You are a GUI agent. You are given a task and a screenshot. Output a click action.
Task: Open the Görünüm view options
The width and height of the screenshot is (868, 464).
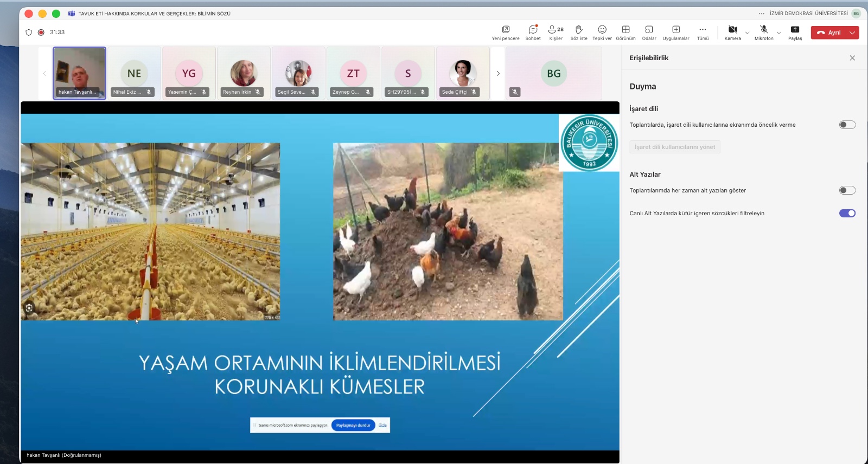(x=626, y=33)
